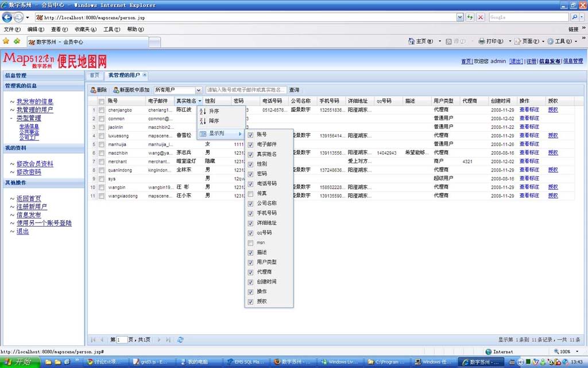588x368 pixels.
Task: Uncheck the 授权 column checkbox
Action: [x=250, y=301]
